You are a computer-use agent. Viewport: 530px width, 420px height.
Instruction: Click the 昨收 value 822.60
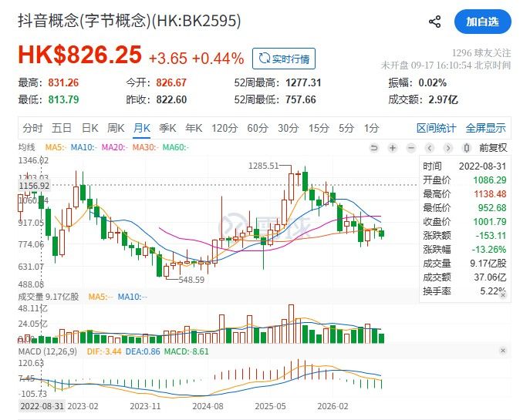pos(171,99)
